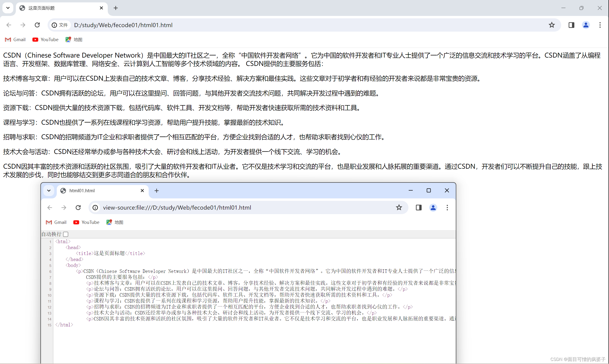The image size is (609, 364).
Task: Click the split screen icon in toolbar
Action: click(x=571, y=25)
